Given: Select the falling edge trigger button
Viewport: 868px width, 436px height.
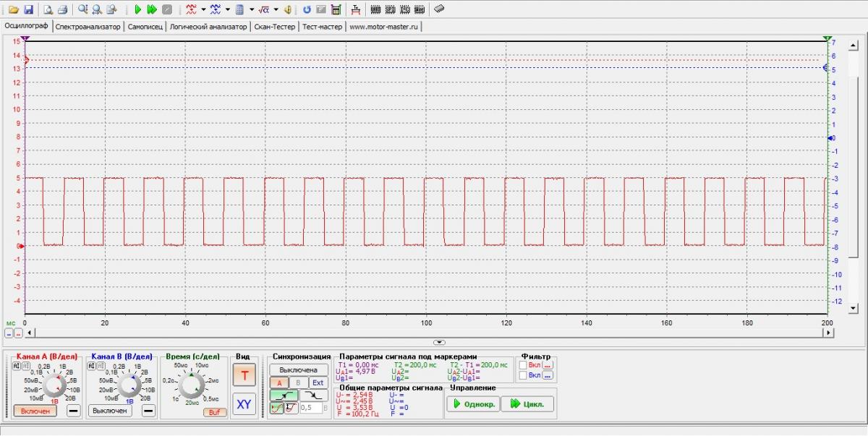Looking at the screenshot, I should (315, 396).
